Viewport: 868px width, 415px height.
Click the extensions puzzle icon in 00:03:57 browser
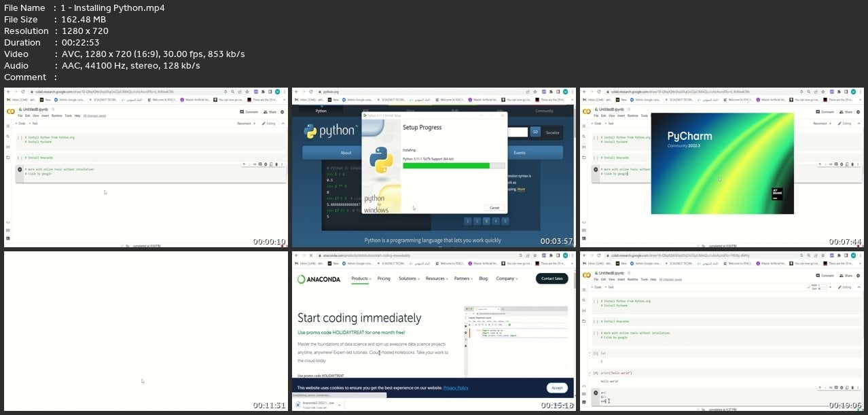click(551, 92)
